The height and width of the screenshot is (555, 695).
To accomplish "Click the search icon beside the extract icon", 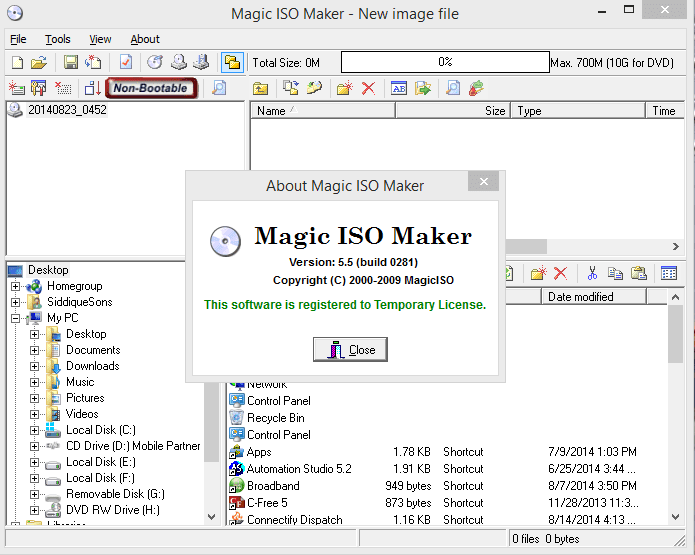I will (453, 88).
